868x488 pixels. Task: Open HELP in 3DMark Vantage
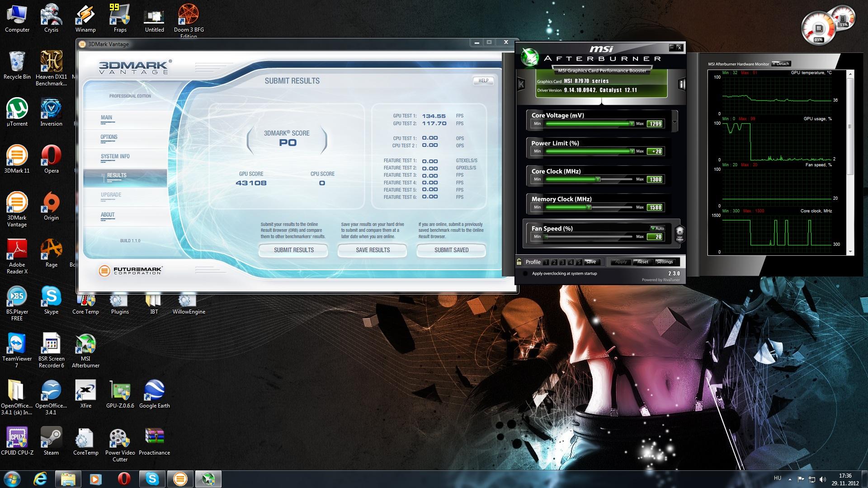(483, 80)
